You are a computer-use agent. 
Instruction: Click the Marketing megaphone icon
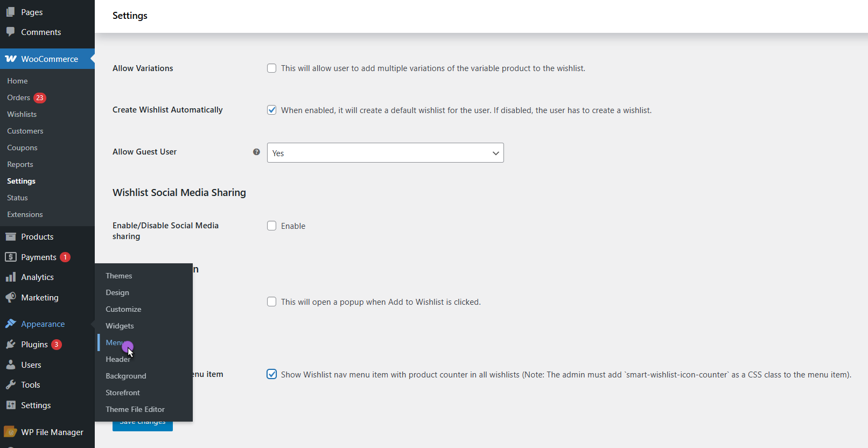11,298
